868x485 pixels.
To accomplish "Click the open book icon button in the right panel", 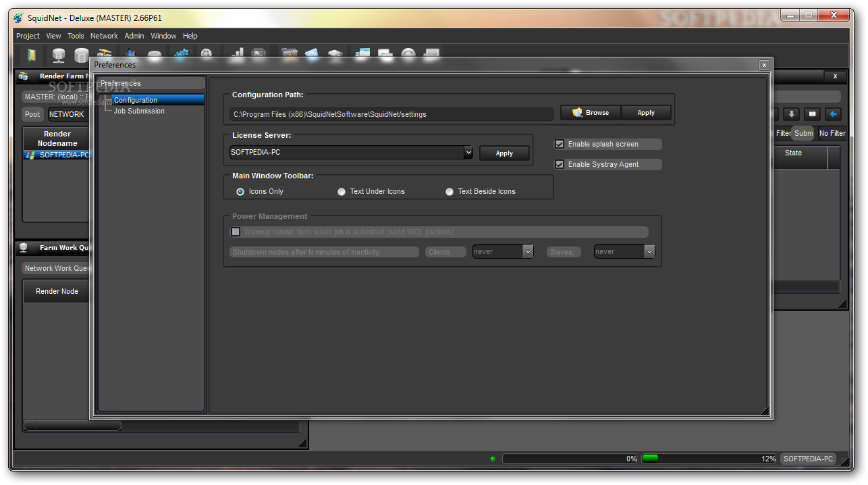I will pos(812,114).
